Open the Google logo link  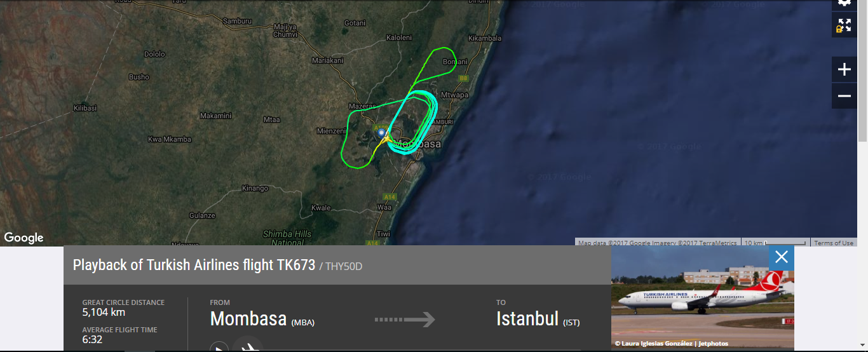click(x=24, y=238)
